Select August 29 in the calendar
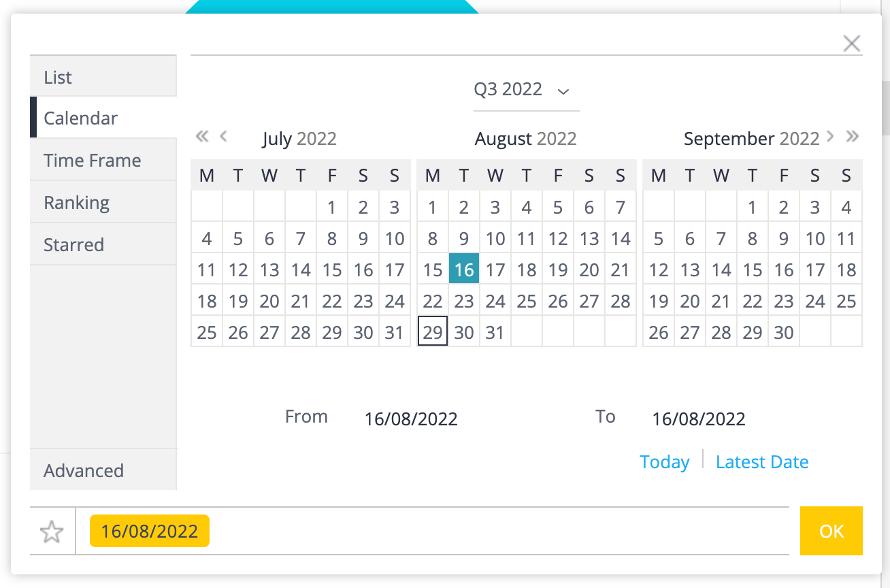The height and width of the screenshot is (588, 890). (x=433, y=333)
